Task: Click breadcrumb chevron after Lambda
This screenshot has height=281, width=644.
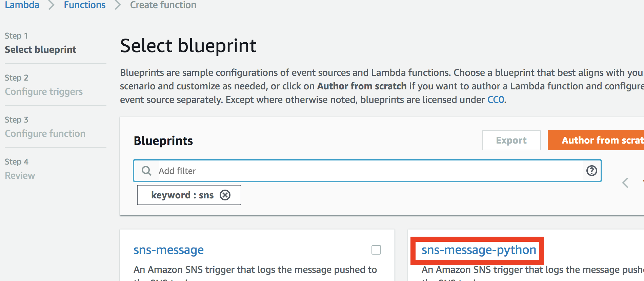Action: click(x=52, y=5)
